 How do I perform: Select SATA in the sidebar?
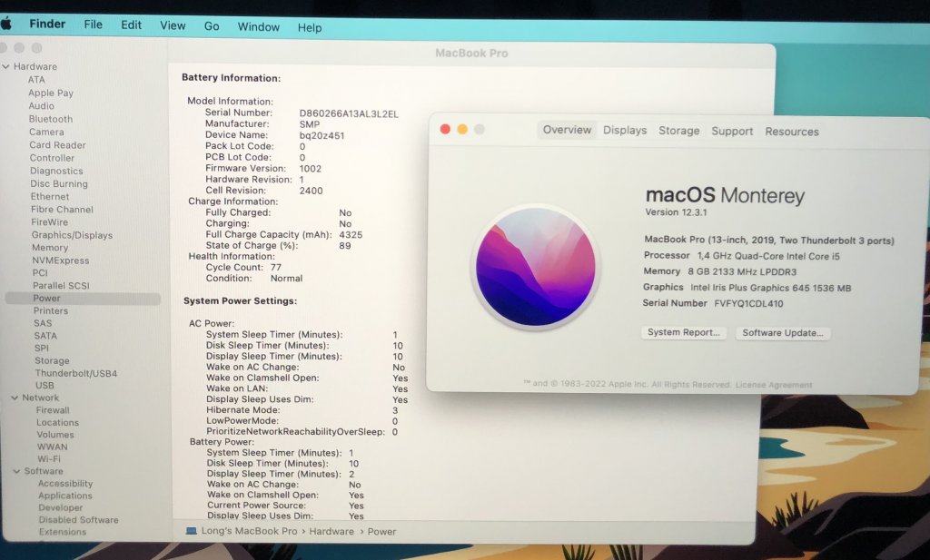(45, 336)
